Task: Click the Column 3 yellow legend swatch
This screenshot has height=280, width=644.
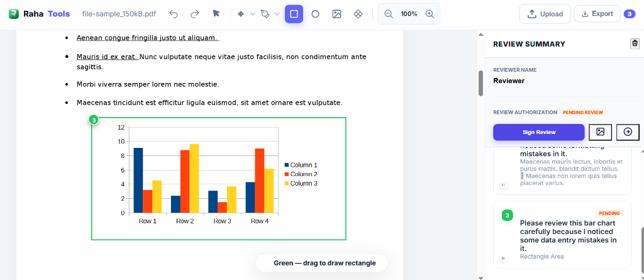Action: click(x=287, y=183)
